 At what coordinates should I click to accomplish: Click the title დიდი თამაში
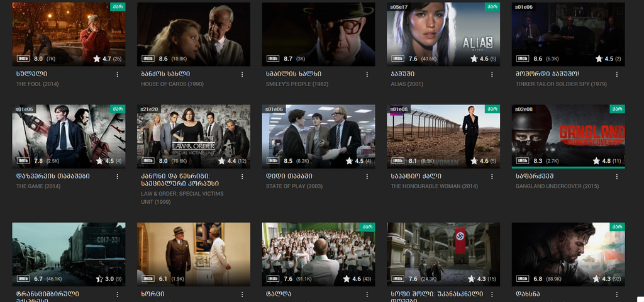(x=289, y=176)
